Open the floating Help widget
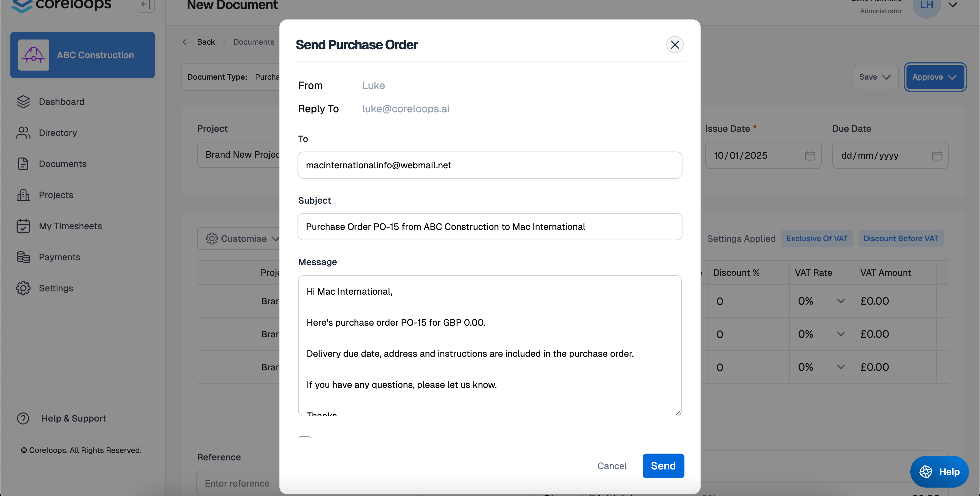Image resolution: width=980 pixels, height=496 pixels. pyautogui.click(x=939, y=472)
